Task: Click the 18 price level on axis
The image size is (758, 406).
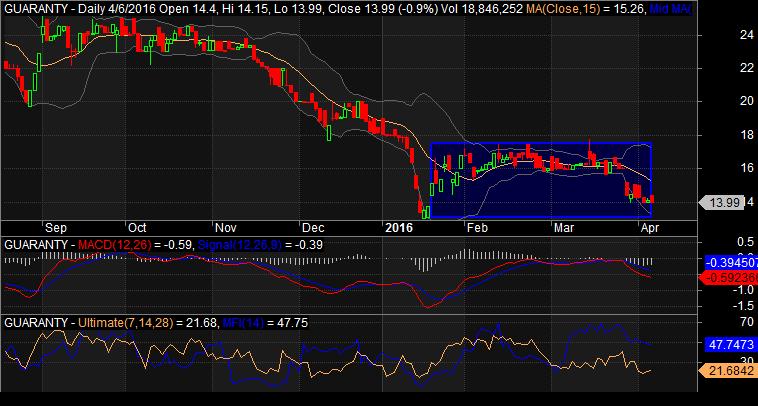Action: (747, 135)
